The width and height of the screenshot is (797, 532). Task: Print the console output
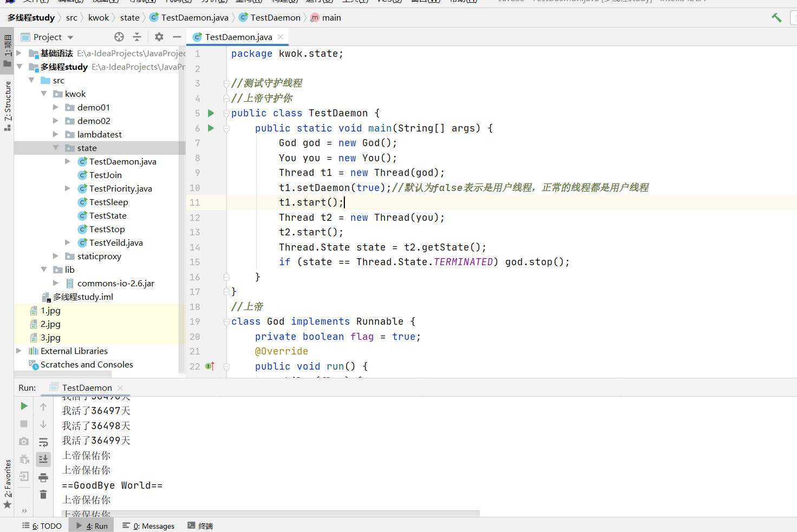pos(43,477)
